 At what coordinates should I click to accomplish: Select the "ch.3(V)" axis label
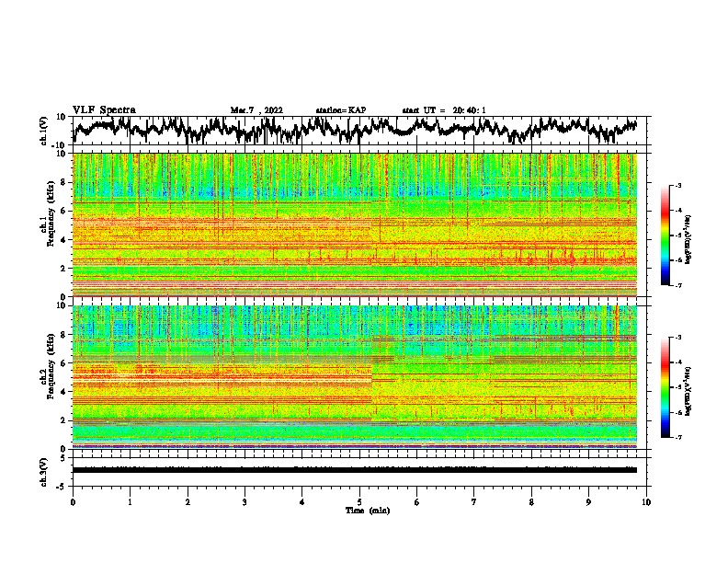pos(44,472)
